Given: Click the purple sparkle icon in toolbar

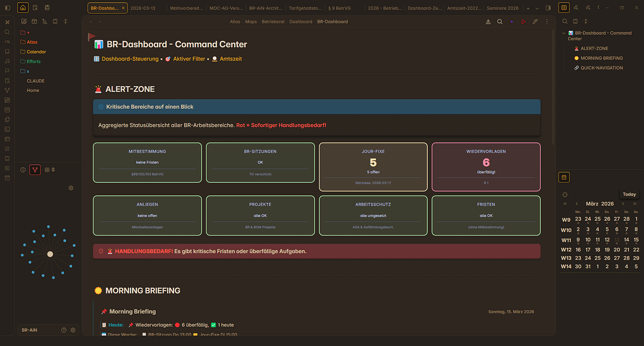Looking at the screenshot, I should point(511,22).
